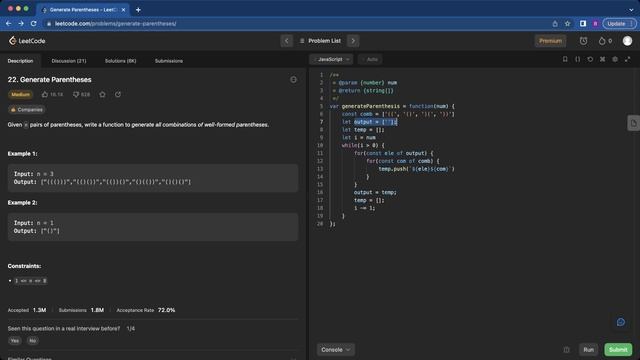Screen dimensions: 640x360
Task: Click the thumbs down dislike icon
Action: pyautogui.click(x=76, y=94)
